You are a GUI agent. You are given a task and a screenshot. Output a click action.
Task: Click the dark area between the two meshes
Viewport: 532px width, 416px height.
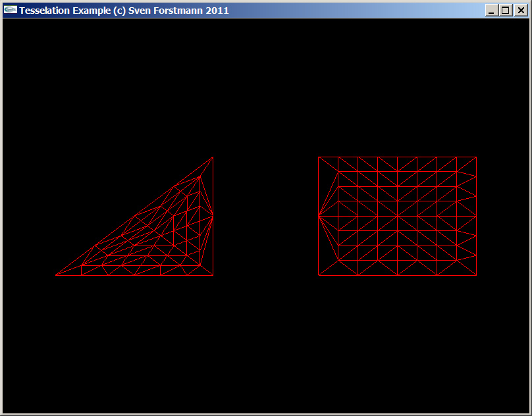coord(267,217)
